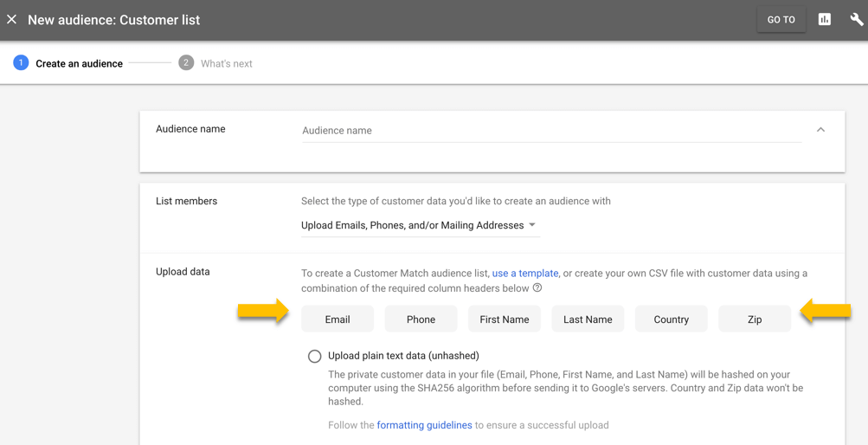Open the formatting guidelines link

425,426
